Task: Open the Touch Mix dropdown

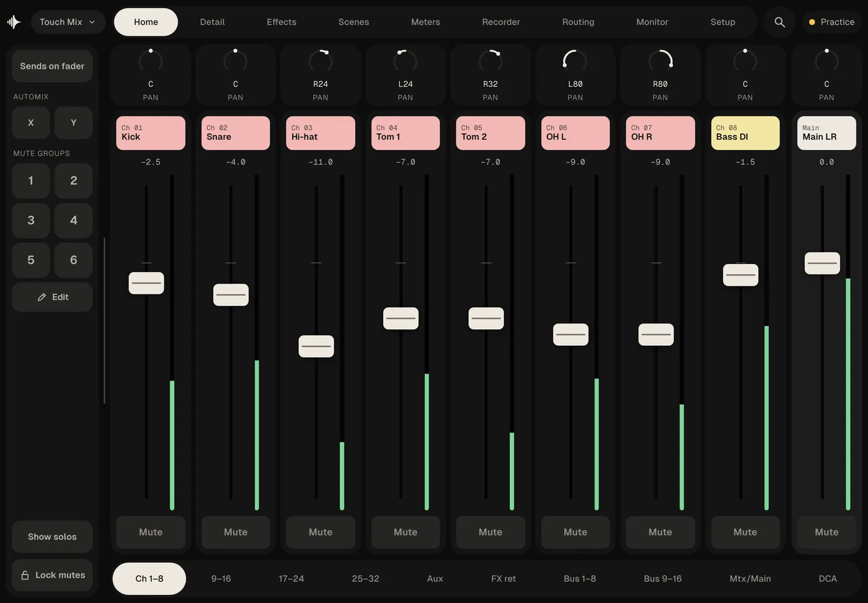Action: pos(68,22)
